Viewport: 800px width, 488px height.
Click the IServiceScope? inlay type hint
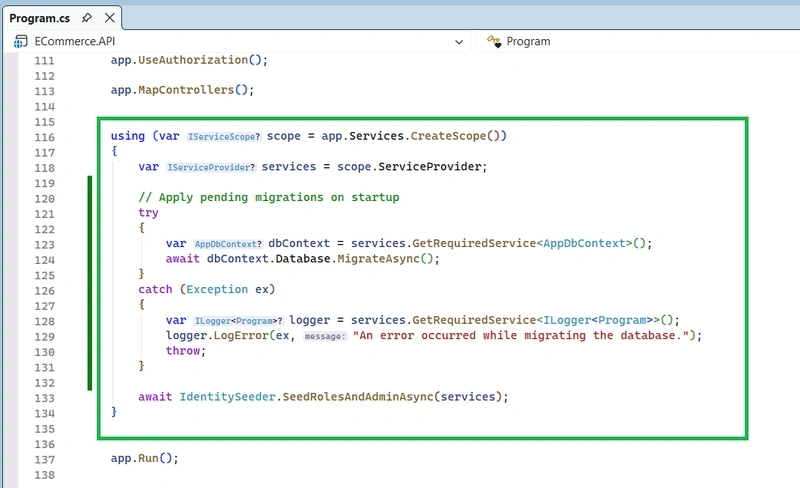tap(223, 137)
